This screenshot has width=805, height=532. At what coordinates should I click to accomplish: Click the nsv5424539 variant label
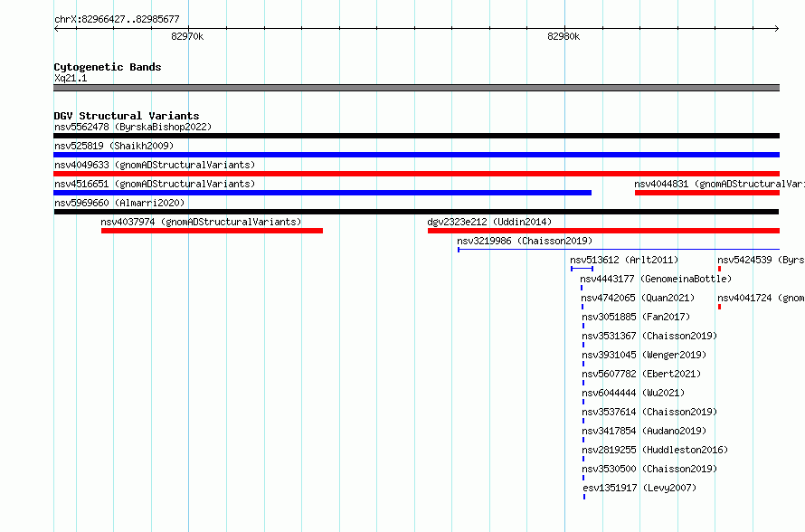[x=761, y=260]
